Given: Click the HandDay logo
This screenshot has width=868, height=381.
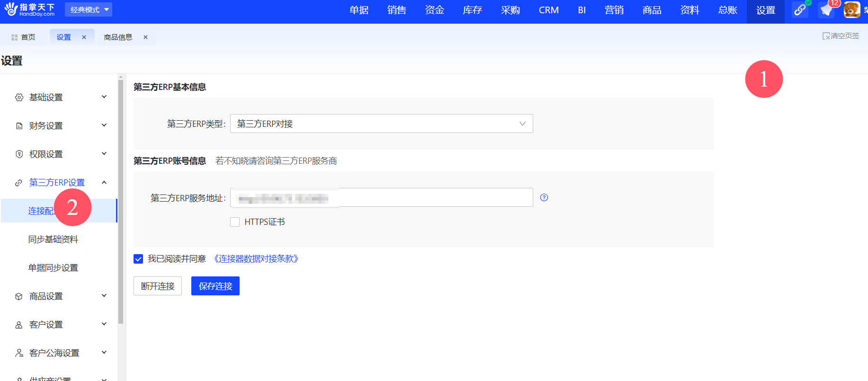Looking at the screenshot, I should click(29, 9).
